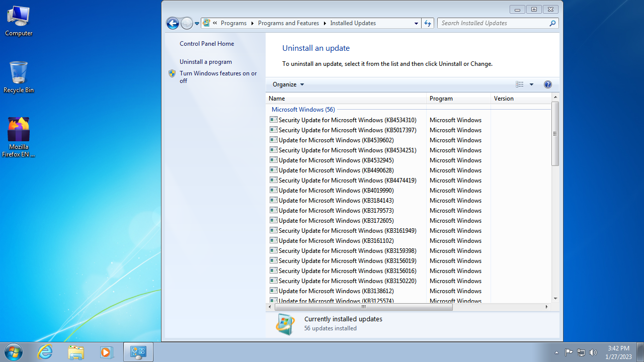The image size is (644, 362).
Task: Select Installed Updates breadcrumb
Action: (353, 23)
